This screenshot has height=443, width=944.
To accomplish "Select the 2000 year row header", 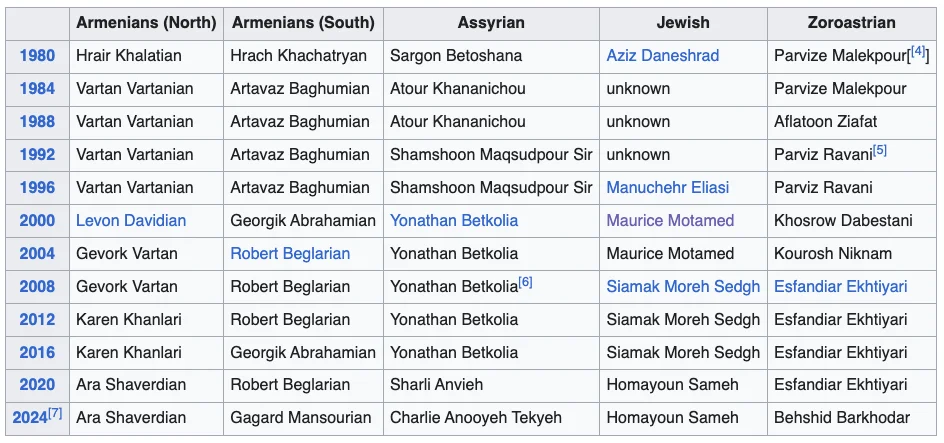I will tap(37, 221).
